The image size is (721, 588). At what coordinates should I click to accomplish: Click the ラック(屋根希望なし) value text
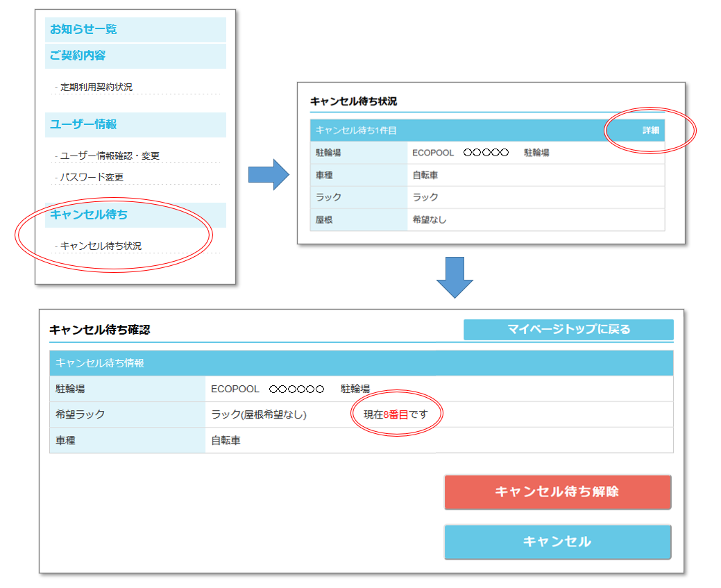pos(259,414)
